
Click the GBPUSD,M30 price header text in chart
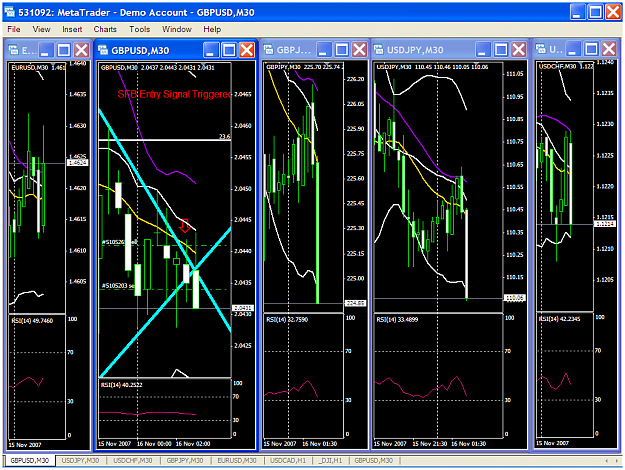(x=158, y=68)
